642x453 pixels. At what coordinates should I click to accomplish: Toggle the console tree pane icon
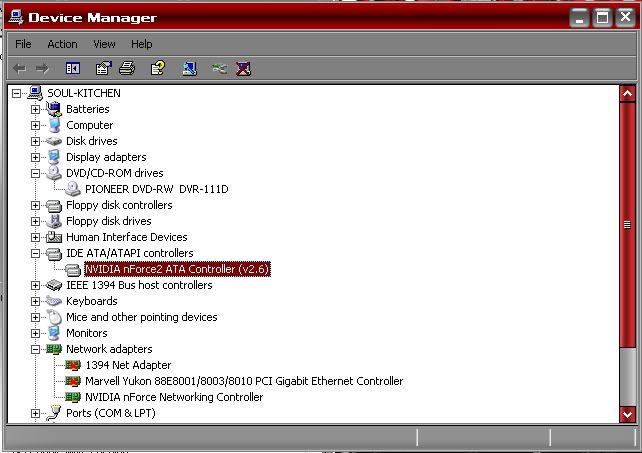pyautogui.click(x=73, y=68)
